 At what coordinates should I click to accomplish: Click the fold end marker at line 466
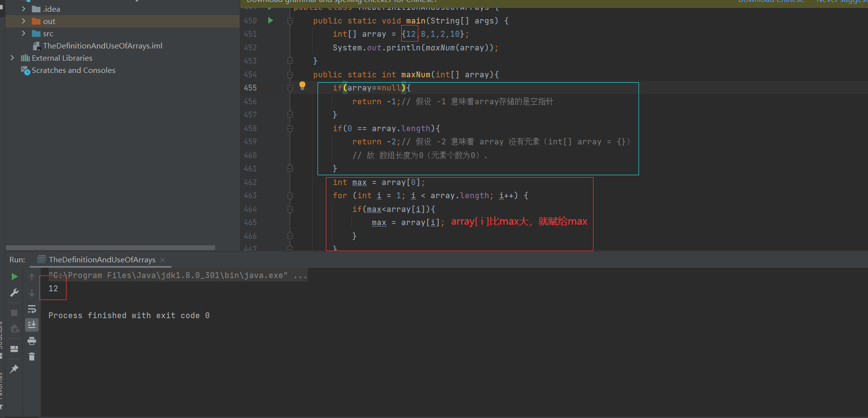click(290, 235)
